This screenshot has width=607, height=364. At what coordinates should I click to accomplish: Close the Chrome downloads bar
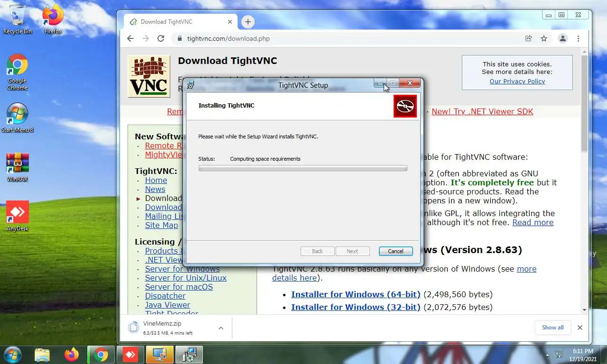pos(579,328)
